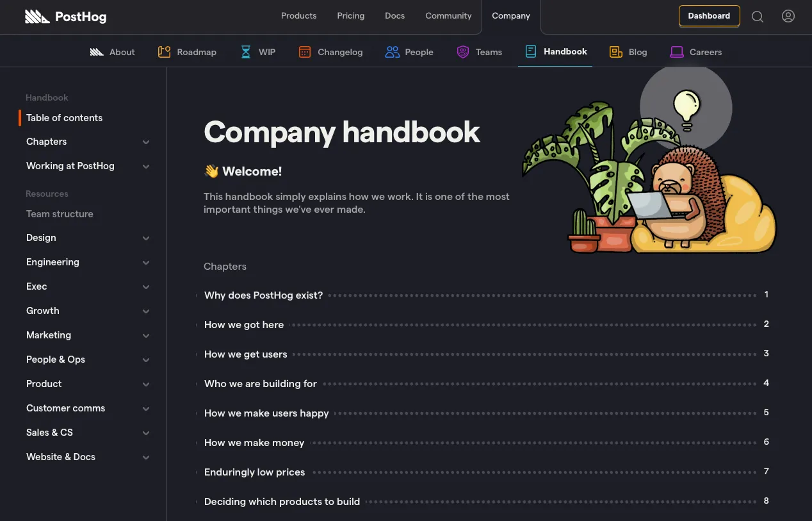
Task: Click the Dashboard button
Action: [709, 16]
